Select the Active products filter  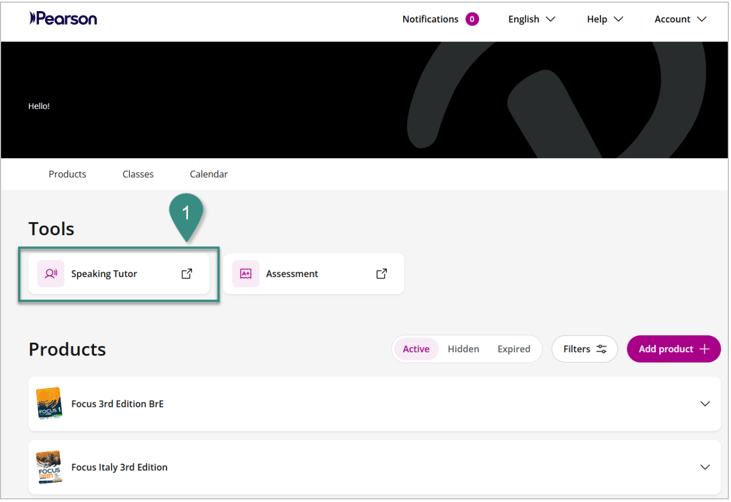pyautogui.click(x=416, y=349)
